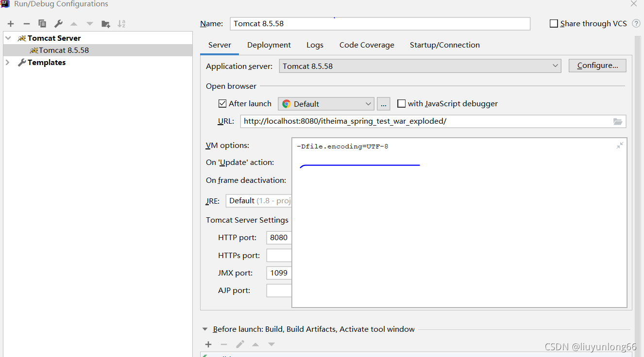Open help for Share through VCS
This screenshot has width=644, height=357.
point(636,23)
